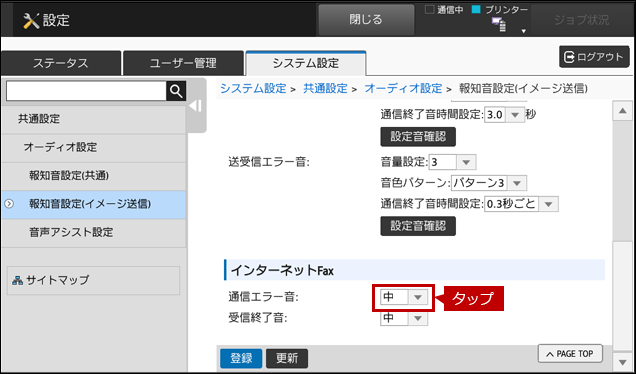Open 通信エラー音 dropdown under インターネットFax
The image size is (636, 374).
(x=404, y=297)
